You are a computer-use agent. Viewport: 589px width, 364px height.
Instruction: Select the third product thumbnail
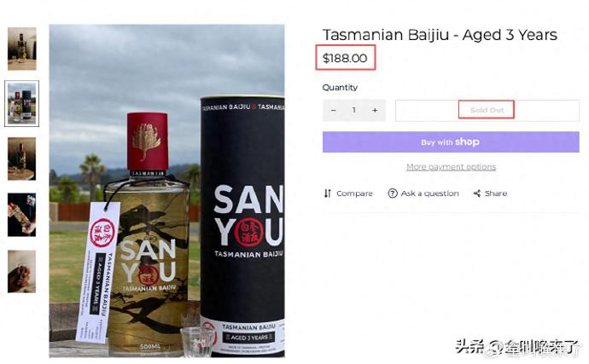point(22,159)
